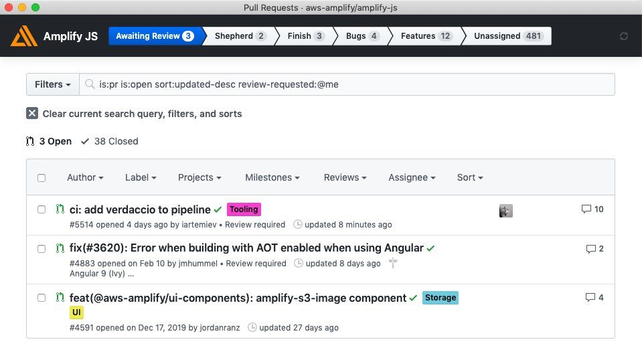642x364 pixels.
Task: Click green check status on amplify-s3-image PR
Action: tap(412, 298)
